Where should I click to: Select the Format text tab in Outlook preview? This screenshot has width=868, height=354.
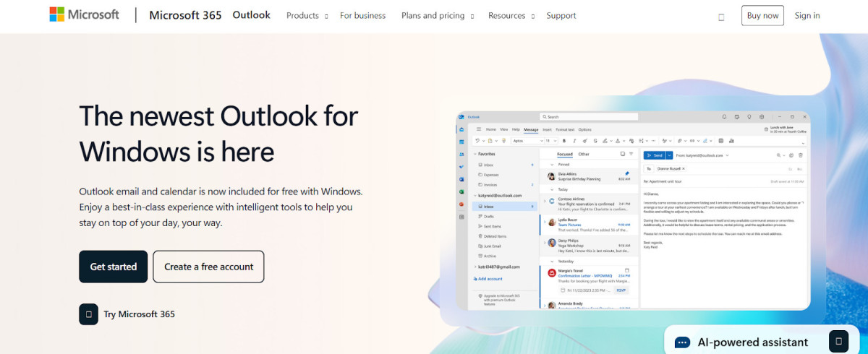tap(565, 129)
